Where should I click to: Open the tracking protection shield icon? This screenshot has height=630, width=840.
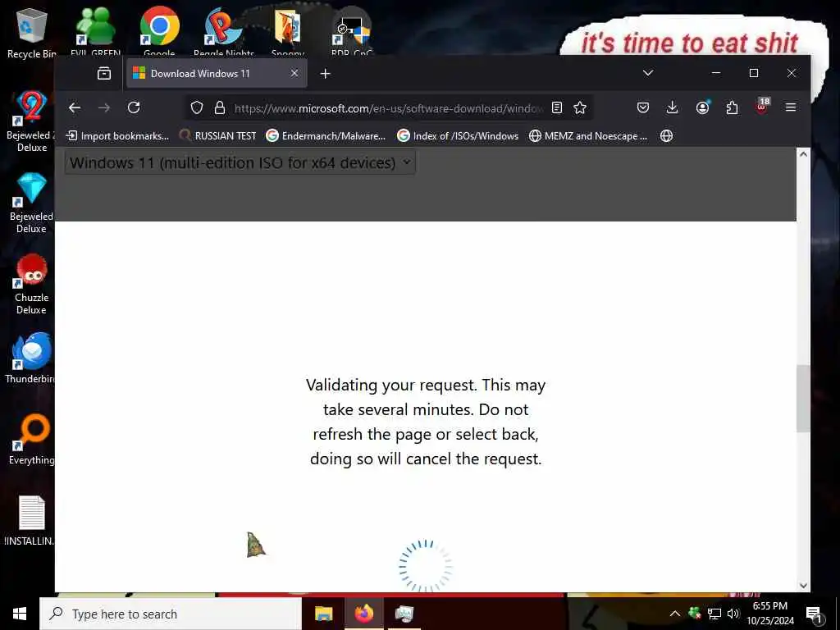tap(197, 107)
